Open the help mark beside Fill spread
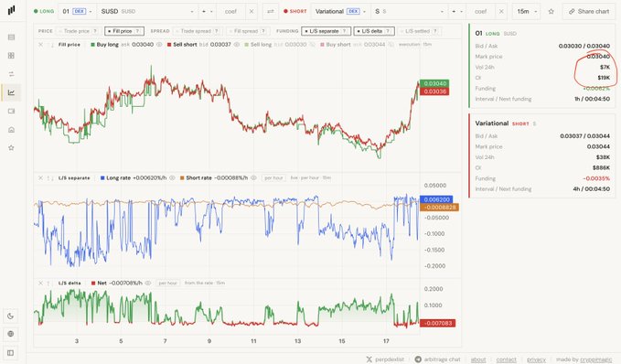Viewport: 621px width, 364px height. point(263,31)
